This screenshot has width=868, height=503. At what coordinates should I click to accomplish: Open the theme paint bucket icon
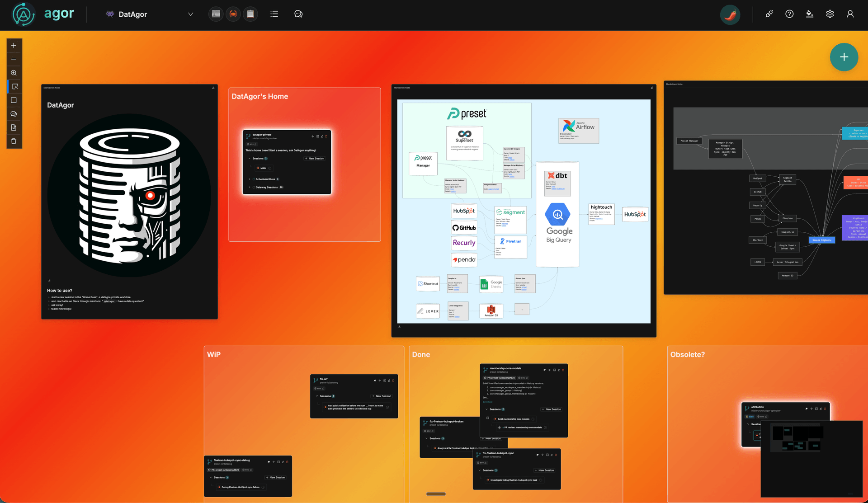point(809,14)
